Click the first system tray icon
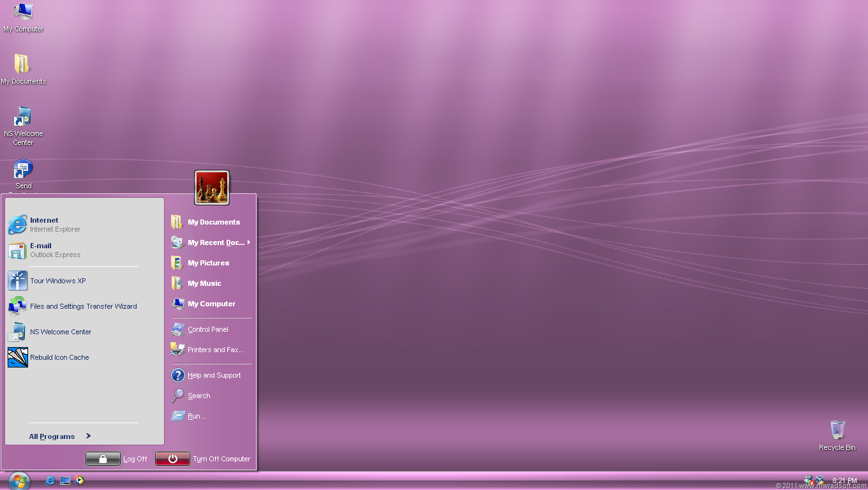868x490 pixels. (809, 480)
